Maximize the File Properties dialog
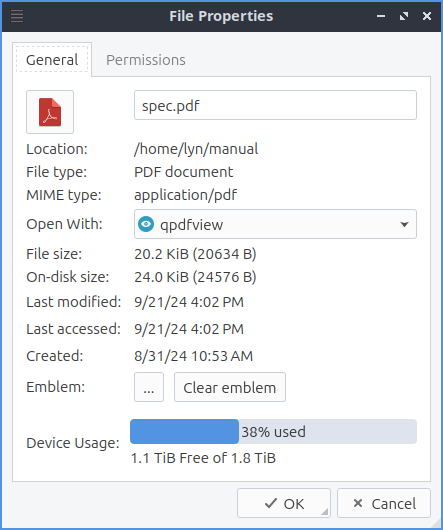Screen dimensions: 443x530 (404, 16)
